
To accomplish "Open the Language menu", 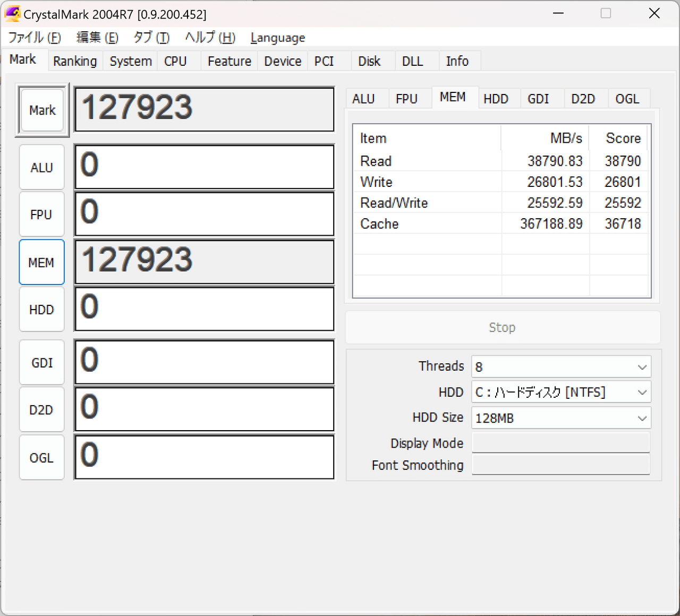I will 277,38.
